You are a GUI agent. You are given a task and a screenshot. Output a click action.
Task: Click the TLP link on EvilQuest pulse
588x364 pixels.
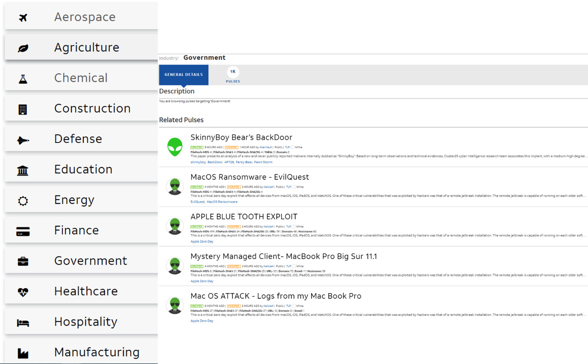[x=289, y=187]
